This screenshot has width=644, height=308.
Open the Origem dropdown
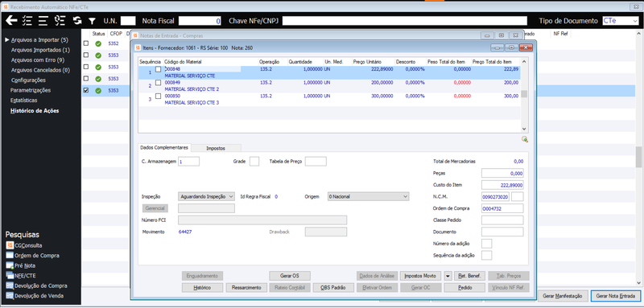[369, 196]
